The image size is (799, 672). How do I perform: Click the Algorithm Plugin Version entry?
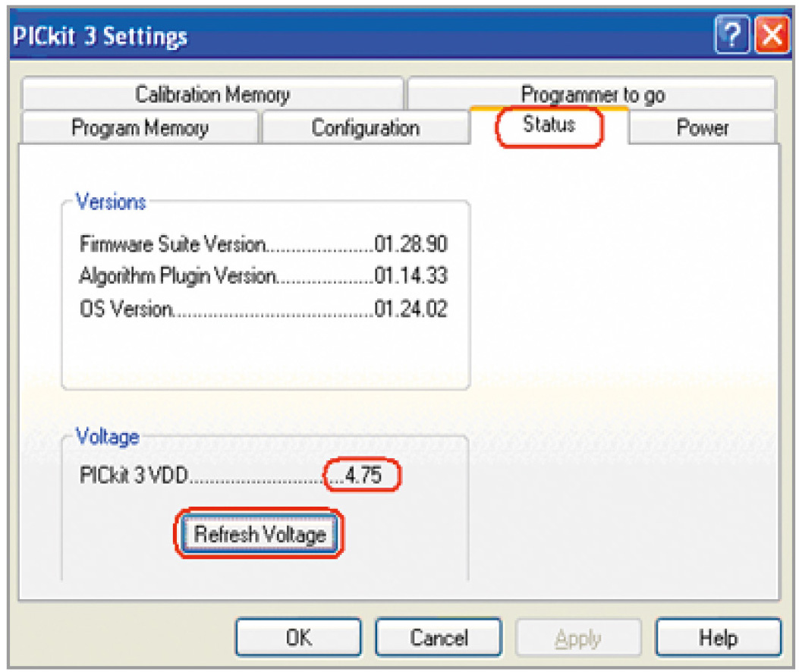pos(263,277)
